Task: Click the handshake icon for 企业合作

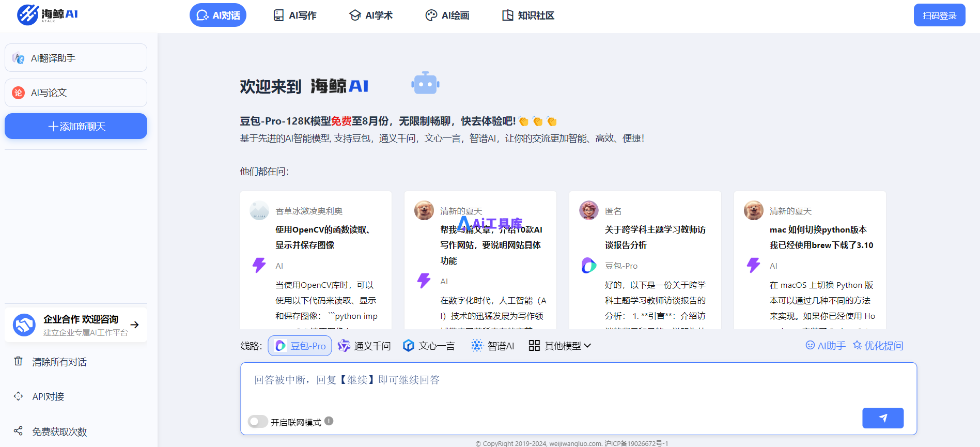Action: click(x=24, y=325)
